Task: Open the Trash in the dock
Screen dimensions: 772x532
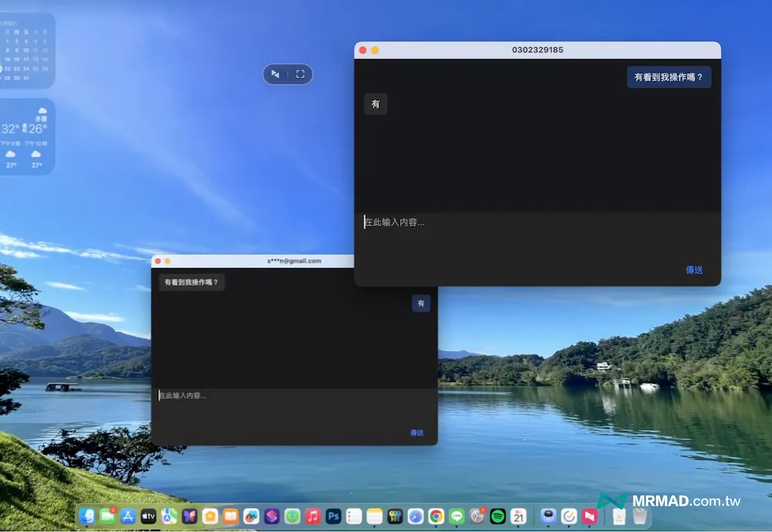Action: coord(639,517)
